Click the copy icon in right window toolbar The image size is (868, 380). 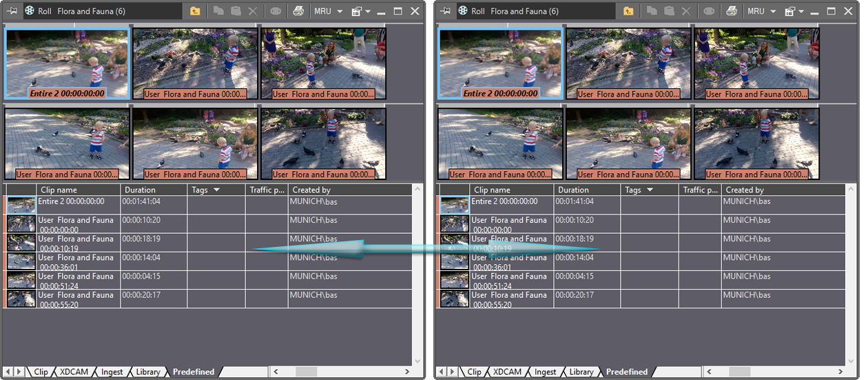click(x=652, y=11)
